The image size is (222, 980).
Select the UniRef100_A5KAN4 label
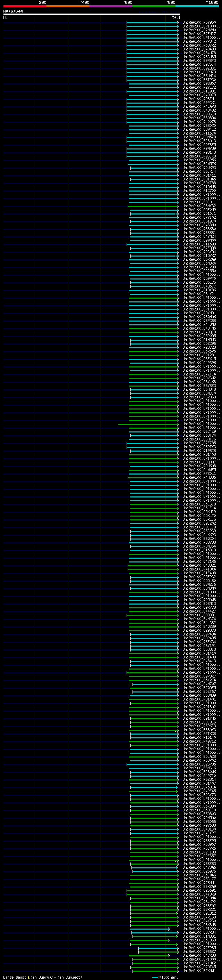coord(199,898)
